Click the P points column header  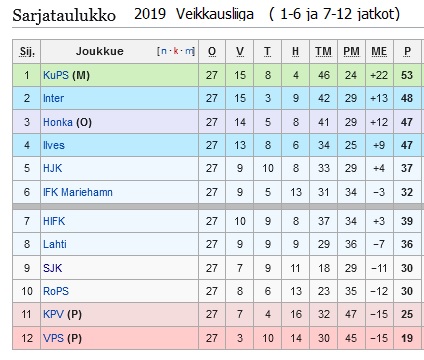pos(407,51)
